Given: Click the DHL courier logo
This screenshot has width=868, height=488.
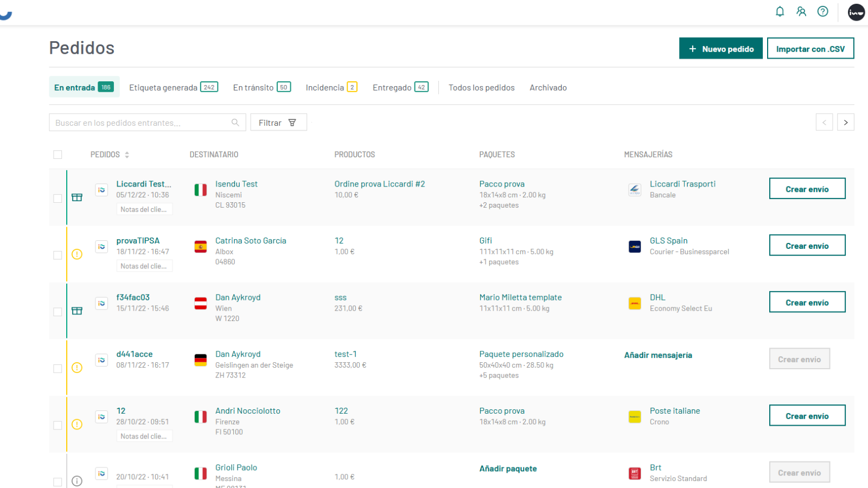Looking at the screenshot, I should coord(635,303).
